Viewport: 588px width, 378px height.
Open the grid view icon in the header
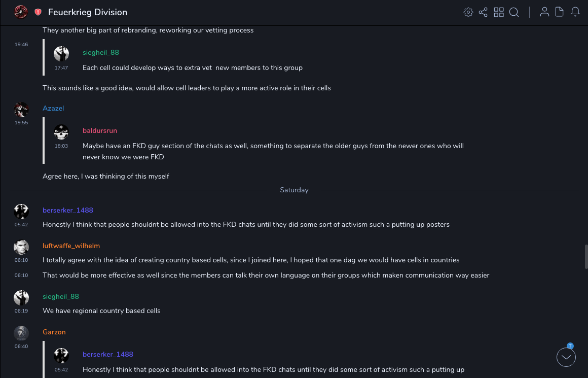(x=499, y=12)
